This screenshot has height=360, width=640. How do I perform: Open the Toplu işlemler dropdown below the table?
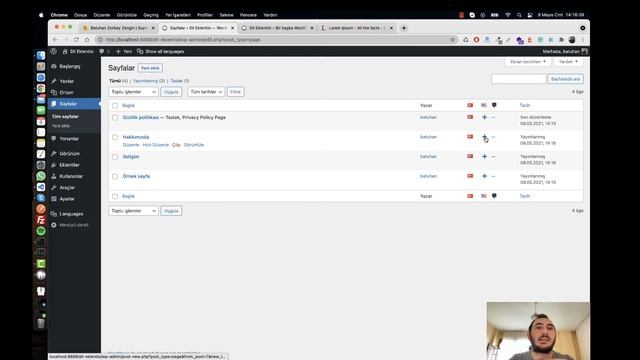tap(133, 211)
